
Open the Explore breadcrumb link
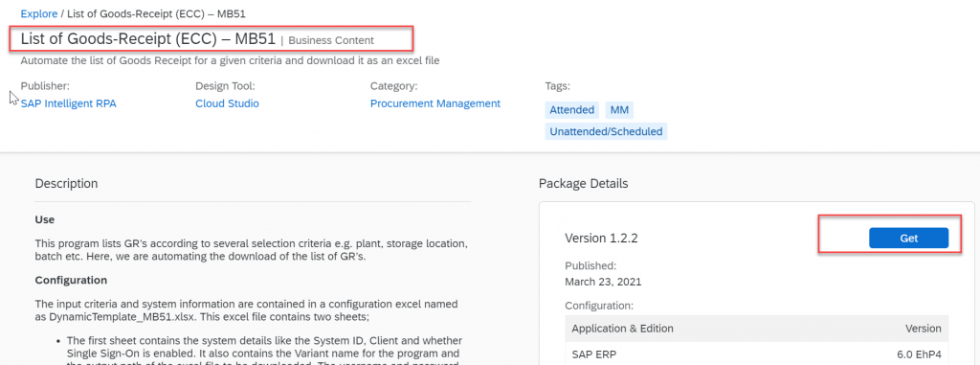pos(38,13)
